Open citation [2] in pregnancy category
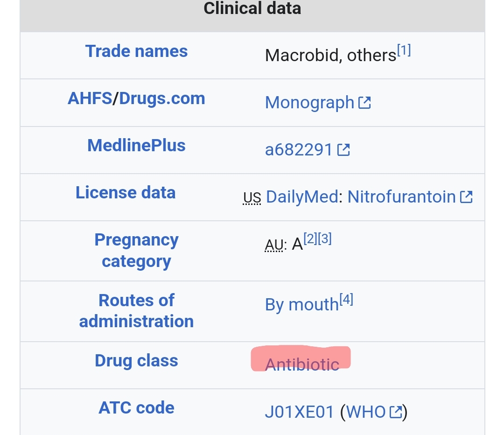Viewport: 504px width, 435px height. click(x=310, y=239)
